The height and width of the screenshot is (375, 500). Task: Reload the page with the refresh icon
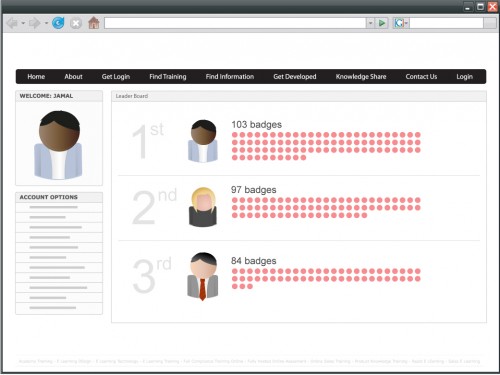pyautogui.click(x=58, y=23)
